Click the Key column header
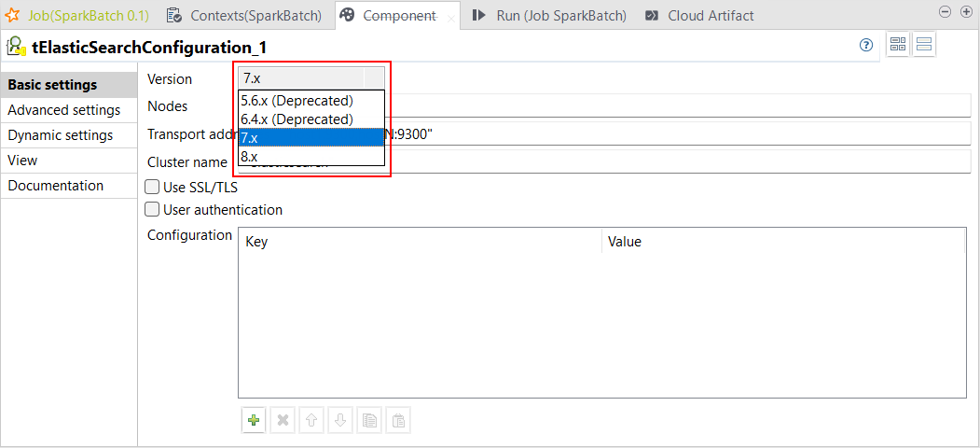980x448 pixels. [420, 241]
